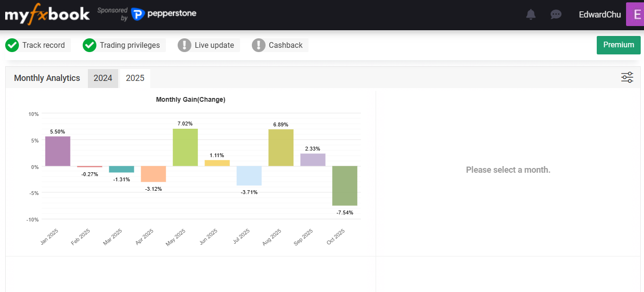
Task: Click the Aug 2025 bar showing 6.89%
Action: coord(281,148)
